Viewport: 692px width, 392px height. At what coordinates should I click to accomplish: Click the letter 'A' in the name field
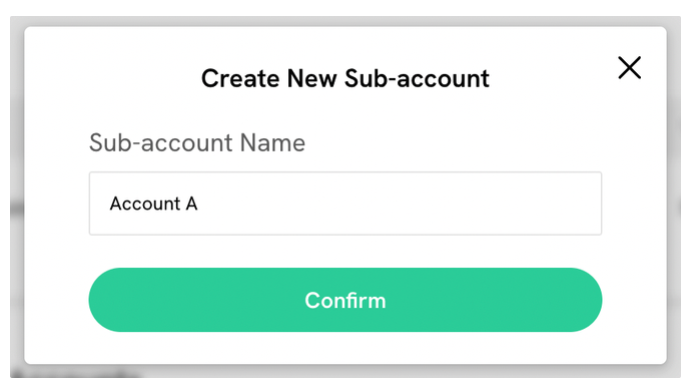click(192, 204)
